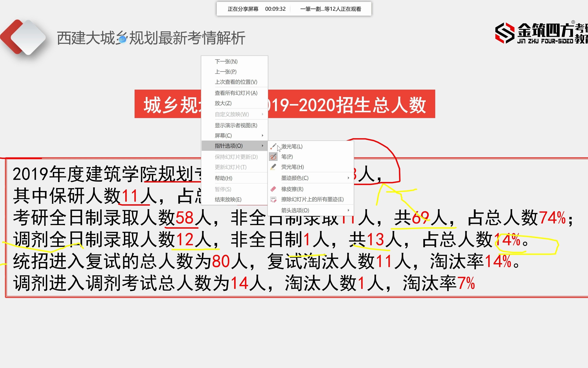The image size is (588, 368).
Task: Open the 指针选项(O) submenu
Action: pos(234,146)
